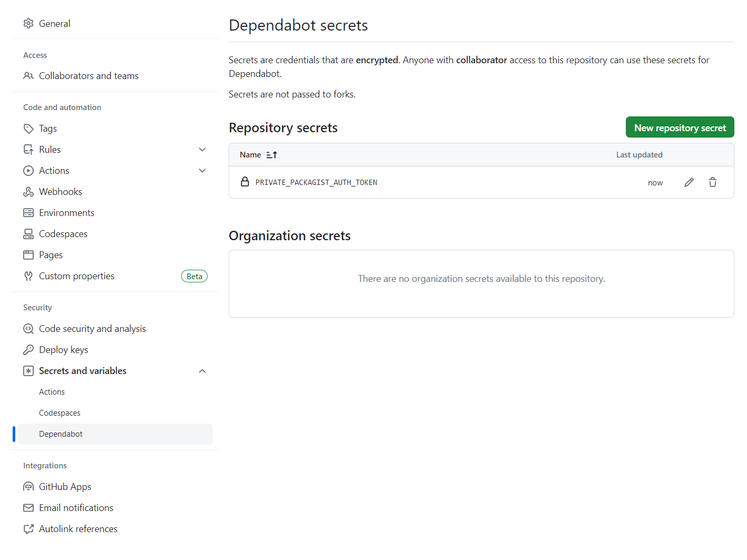
Task: Click the Codespaces icon under Code and automation
Action: (28, 234)
